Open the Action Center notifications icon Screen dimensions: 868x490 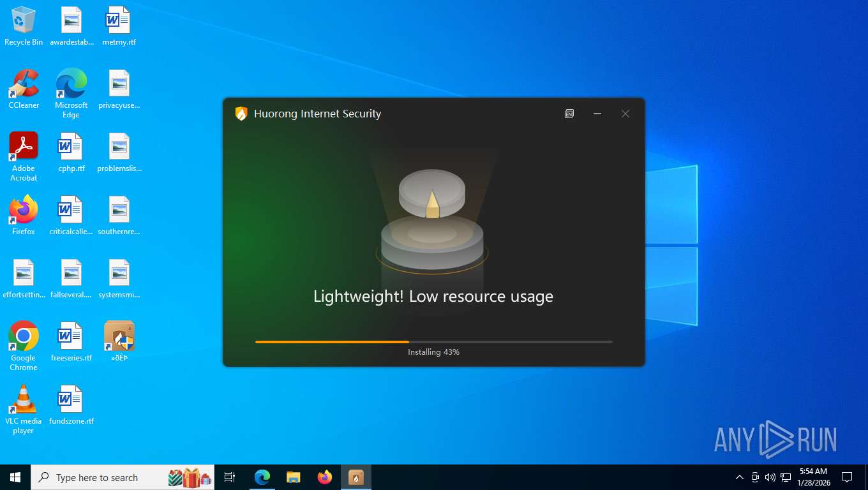(x=847, y=477)
